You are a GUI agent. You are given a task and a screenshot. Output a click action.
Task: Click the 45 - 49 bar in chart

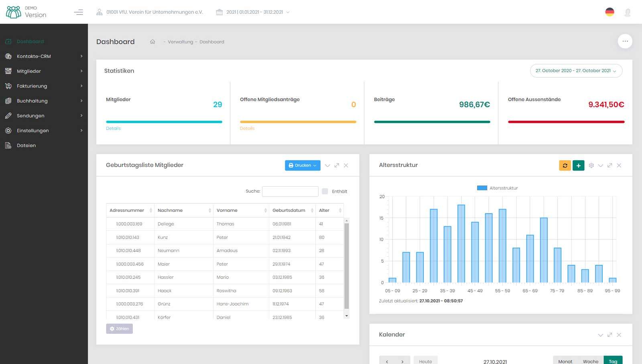point(475,252)
